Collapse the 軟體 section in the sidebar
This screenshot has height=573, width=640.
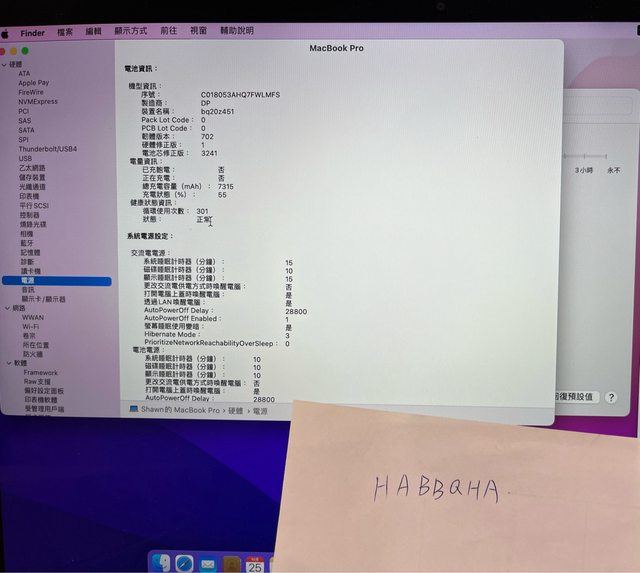click(4, 363)
